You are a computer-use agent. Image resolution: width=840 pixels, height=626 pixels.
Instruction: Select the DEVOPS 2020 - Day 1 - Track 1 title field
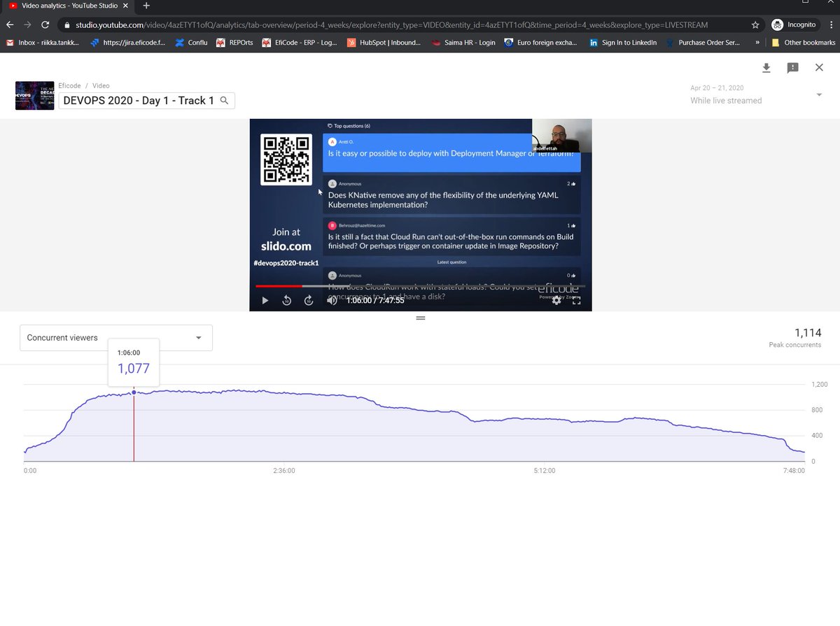(x=146, y=101)
